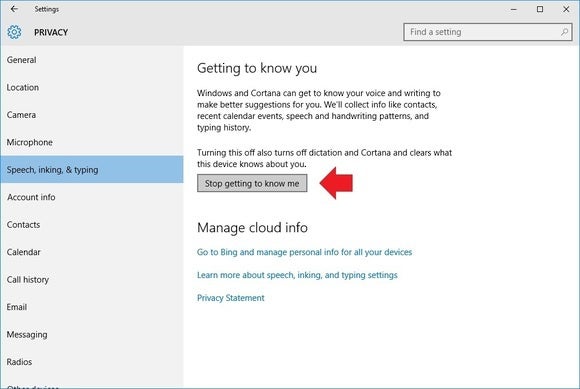Select Messaging in the sidebar
This screenshot has height=389, width=580.
(x=92, y=334)
